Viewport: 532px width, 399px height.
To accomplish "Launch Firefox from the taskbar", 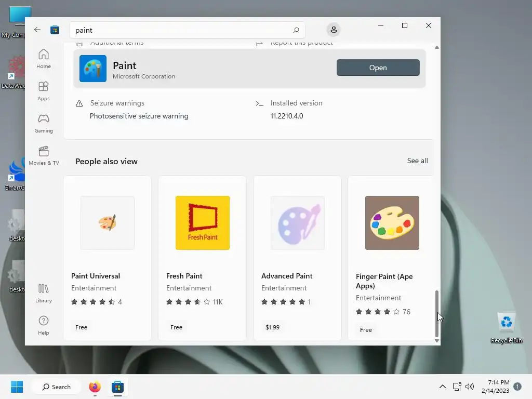I will 95,387.
